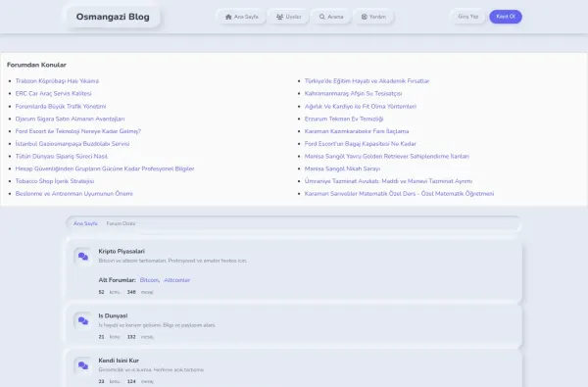
Task: Open topic Ford Escort'un Bagaj Kapasitesi Ne Kadar
Action: [361, 144]
